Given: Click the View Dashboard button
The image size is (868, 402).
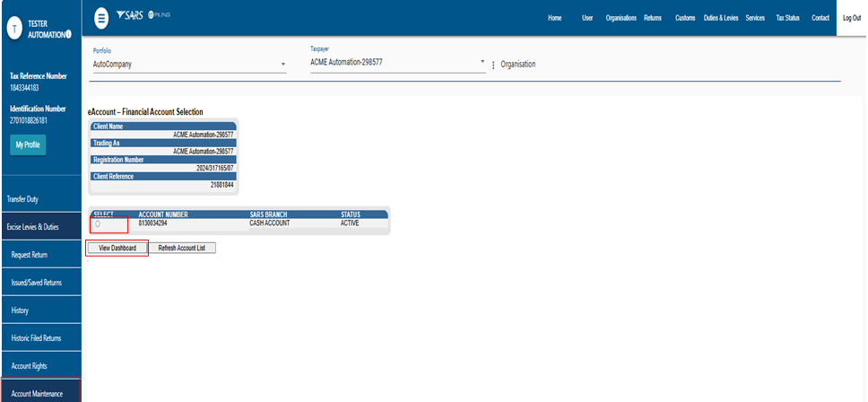Looking at the screenshot, I should (x=117, y=248).
